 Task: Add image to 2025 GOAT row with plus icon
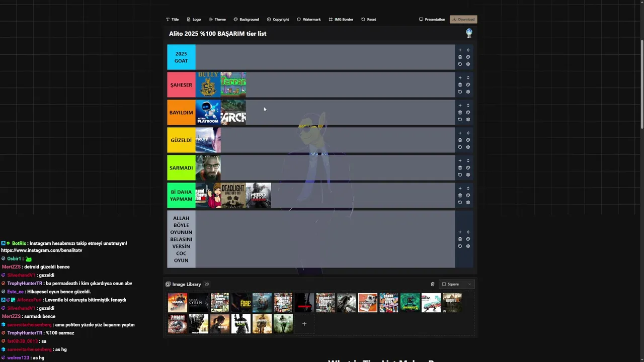click(460, 50)
